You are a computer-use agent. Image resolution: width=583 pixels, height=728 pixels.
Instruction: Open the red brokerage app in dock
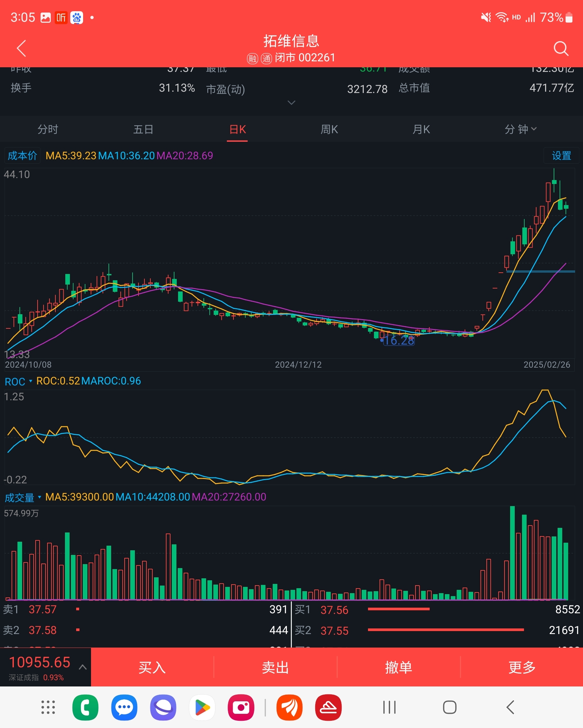pyautogui.click(x=328, y=708)
